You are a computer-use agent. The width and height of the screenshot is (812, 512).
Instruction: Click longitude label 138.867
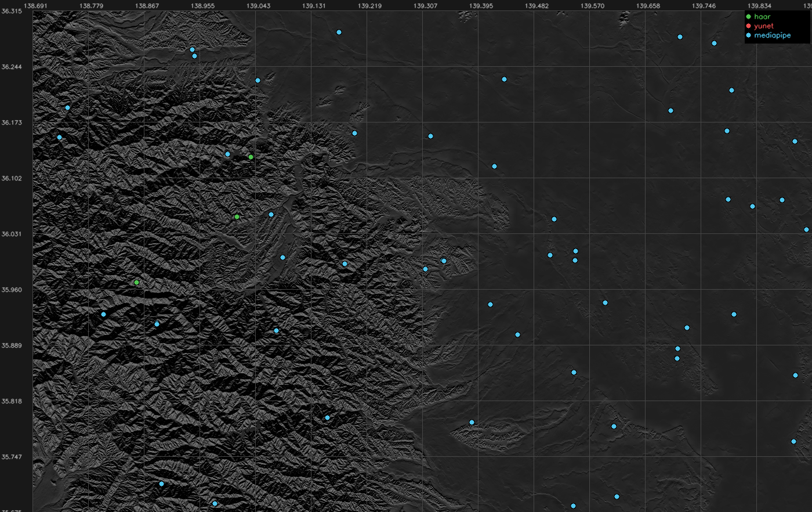coord(147,6)
